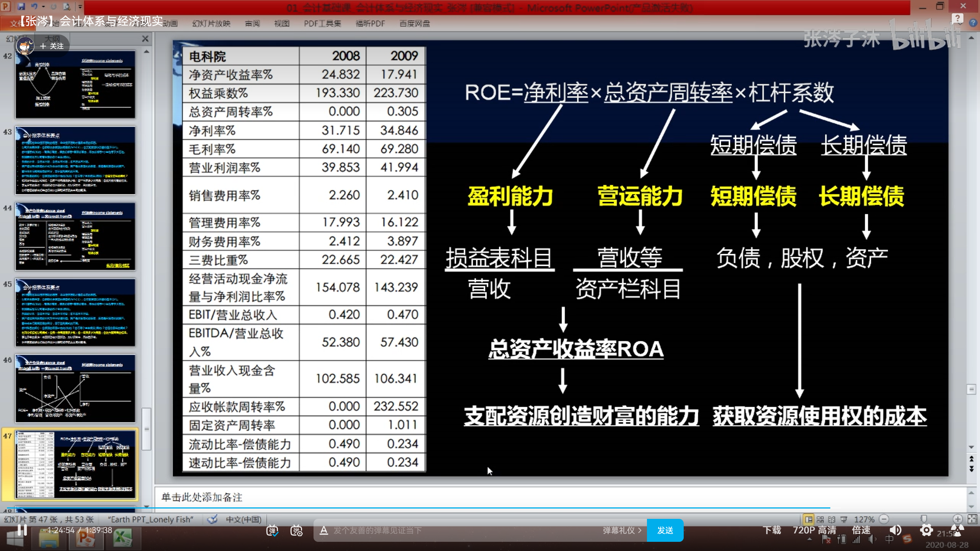The height and width of the screenshot is (551, 980).
Task: Open danmaku settings icon
Action: (297, 530)
